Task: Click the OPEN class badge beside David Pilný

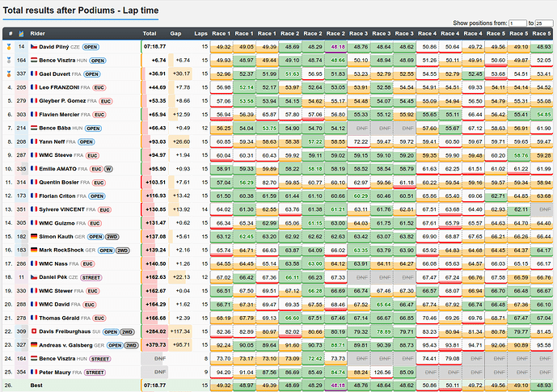Action: (x=91, y=47)
